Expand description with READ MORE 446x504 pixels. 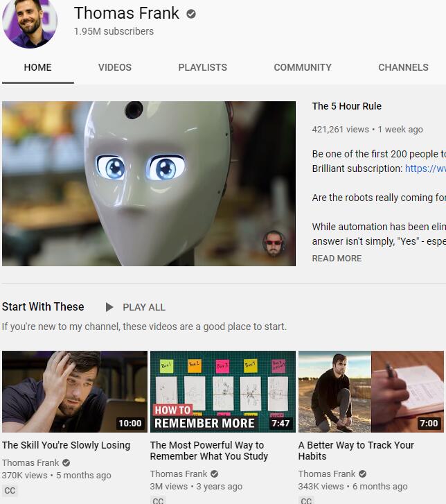[337, 259]
